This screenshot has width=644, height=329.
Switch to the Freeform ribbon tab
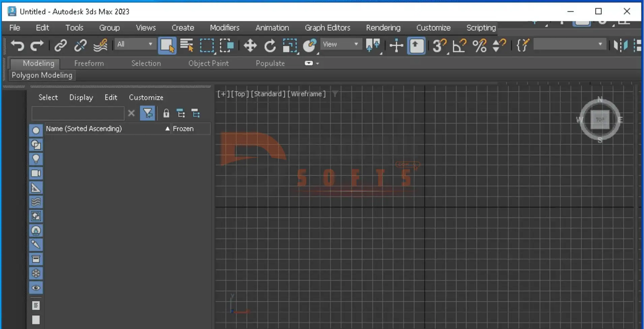(x=89, y=63)
